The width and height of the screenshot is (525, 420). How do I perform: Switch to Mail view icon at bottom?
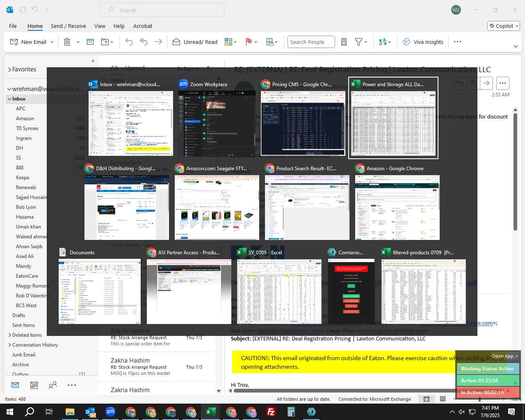(x=15, y=385)
